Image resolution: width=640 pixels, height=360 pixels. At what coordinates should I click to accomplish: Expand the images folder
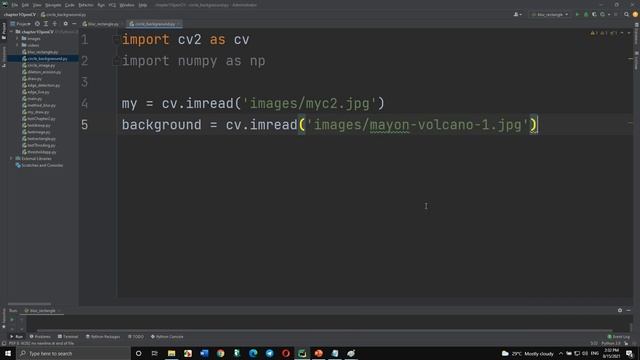click(x=18, y=39)
